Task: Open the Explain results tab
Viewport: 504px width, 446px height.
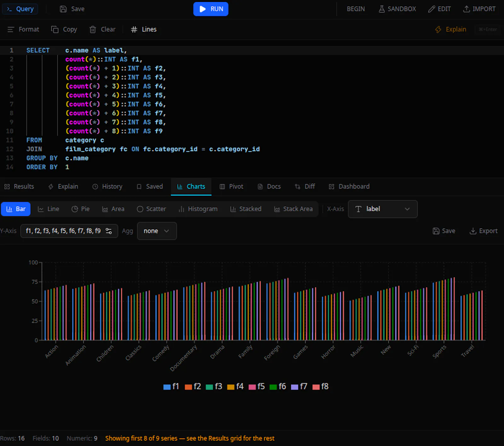Action: click(x=63, y=187)
